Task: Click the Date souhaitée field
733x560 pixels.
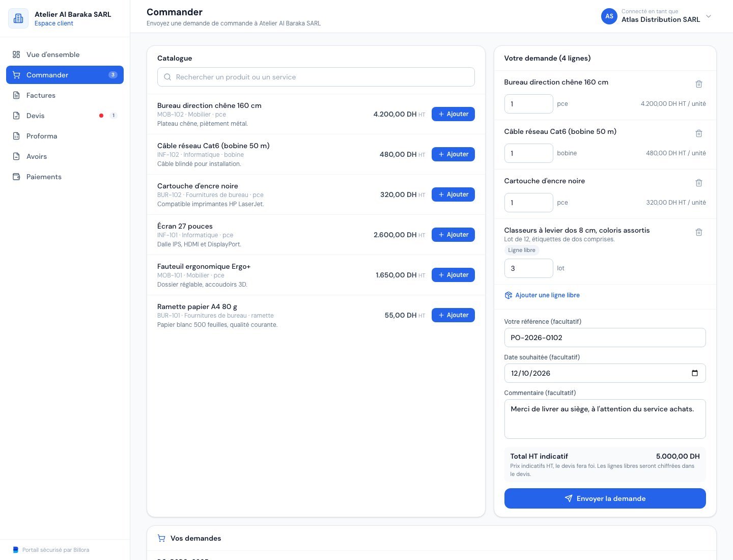Action: point(605,373)
